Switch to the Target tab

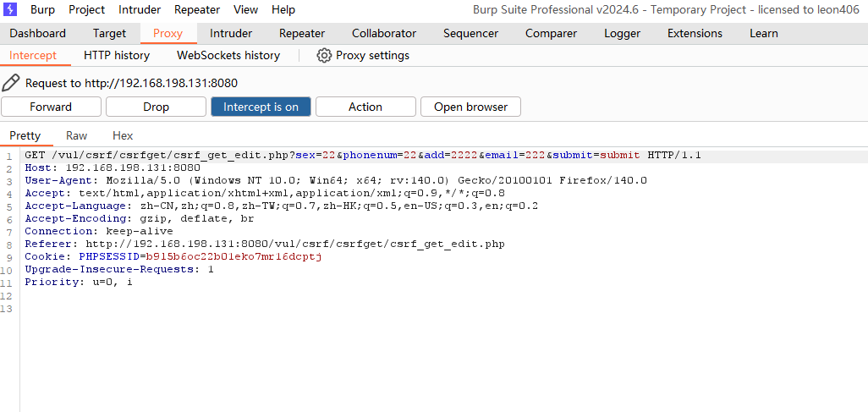(110, 33)
